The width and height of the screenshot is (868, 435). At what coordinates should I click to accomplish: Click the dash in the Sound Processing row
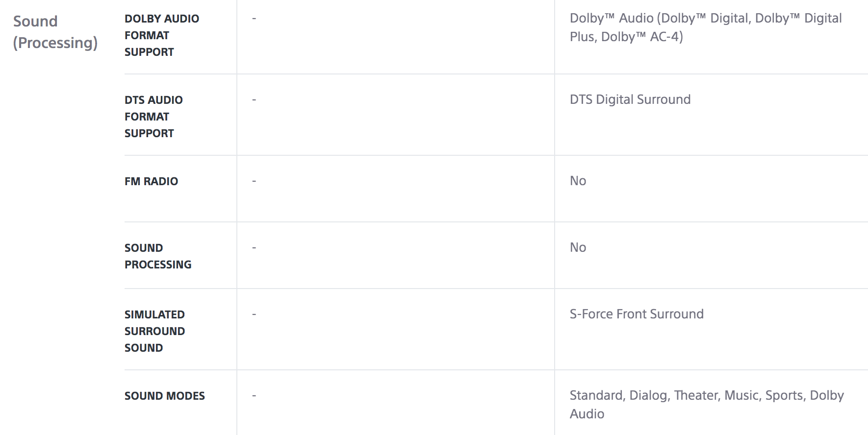tap(254, 248)
